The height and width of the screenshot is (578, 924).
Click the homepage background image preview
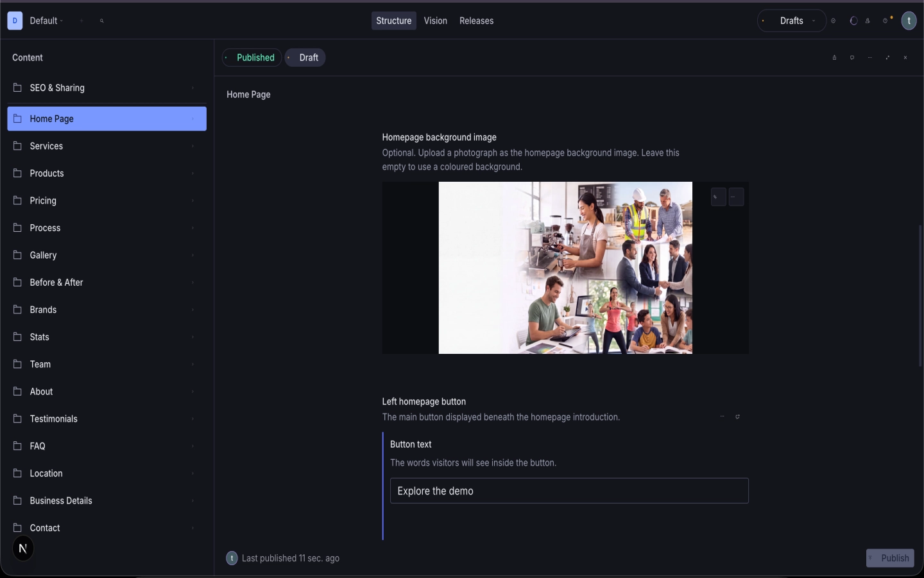565,268
